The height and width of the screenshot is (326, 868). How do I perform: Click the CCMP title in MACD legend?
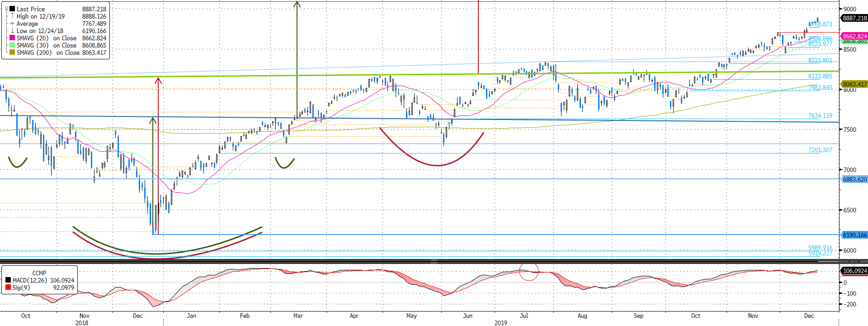pyautogui.click(x=39, y=273)
